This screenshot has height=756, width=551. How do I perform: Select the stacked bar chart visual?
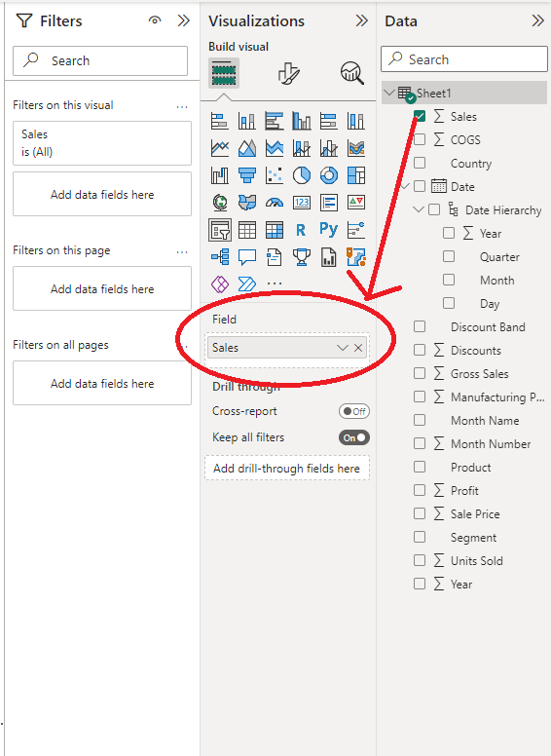(x=220, y=121)
